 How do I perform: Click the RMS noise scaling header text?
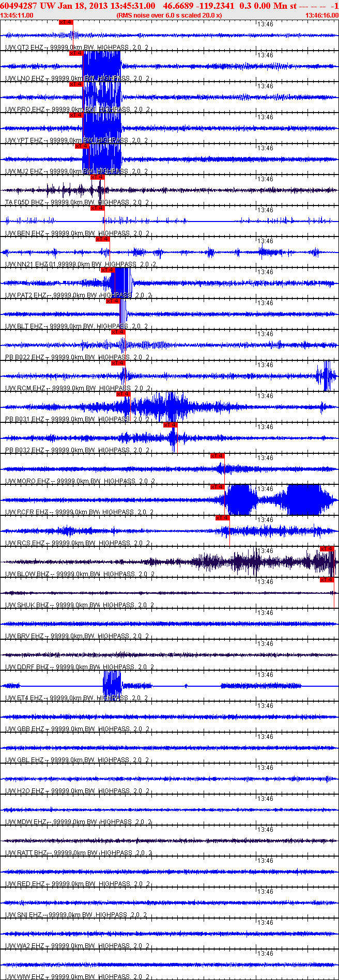coord(169,15)
